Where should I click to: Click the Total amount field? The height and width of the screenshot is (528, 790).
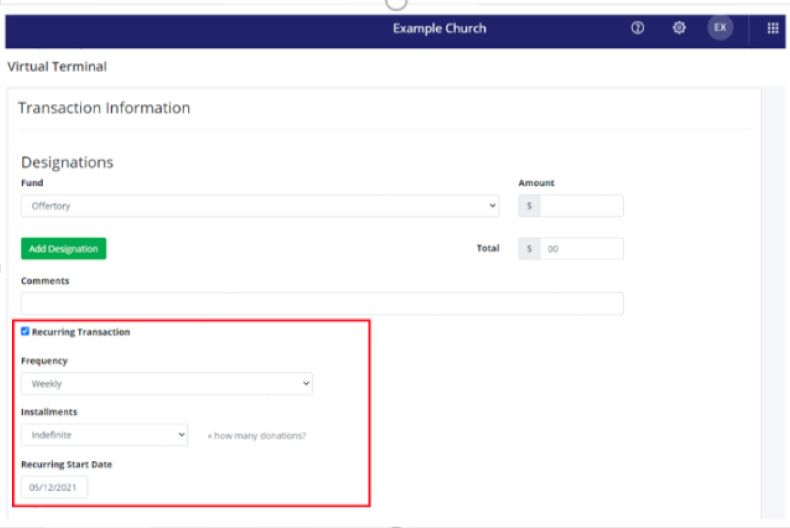point(581,248)
